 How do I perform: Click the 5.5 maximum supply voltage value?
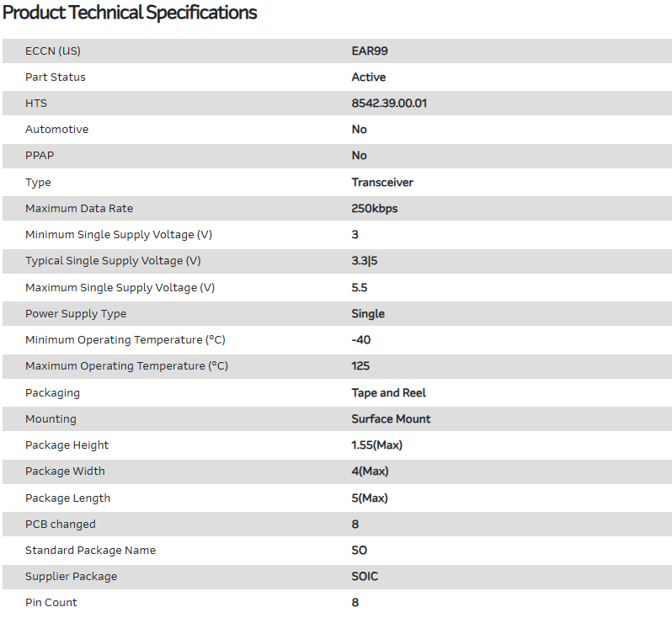[360, 287]
